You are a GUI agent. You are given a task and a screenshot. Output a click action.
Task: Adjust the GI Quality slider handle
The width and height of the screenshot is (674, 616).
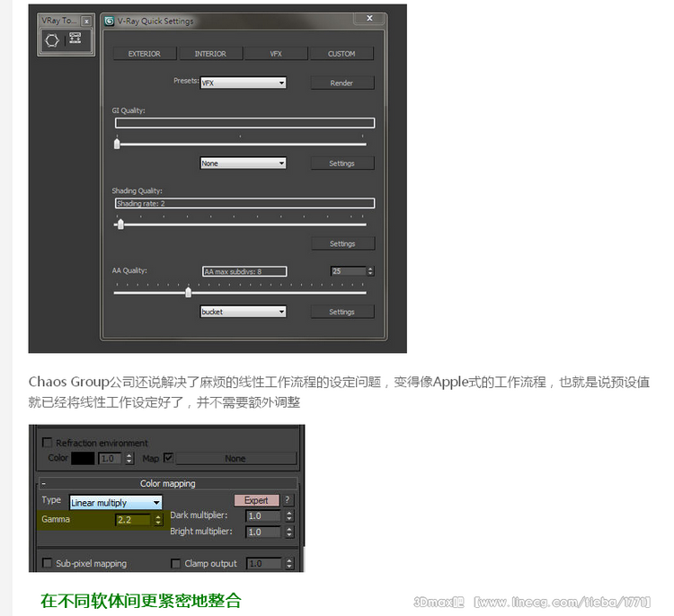click(117, 144)
